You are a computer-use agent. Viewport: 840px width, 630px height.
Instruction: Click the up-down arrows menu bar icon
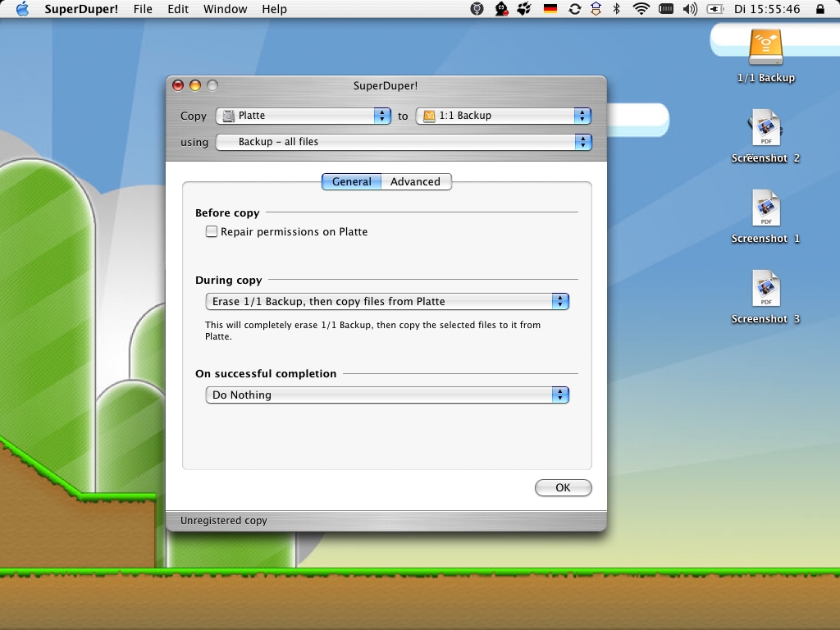tap(596, 9)
